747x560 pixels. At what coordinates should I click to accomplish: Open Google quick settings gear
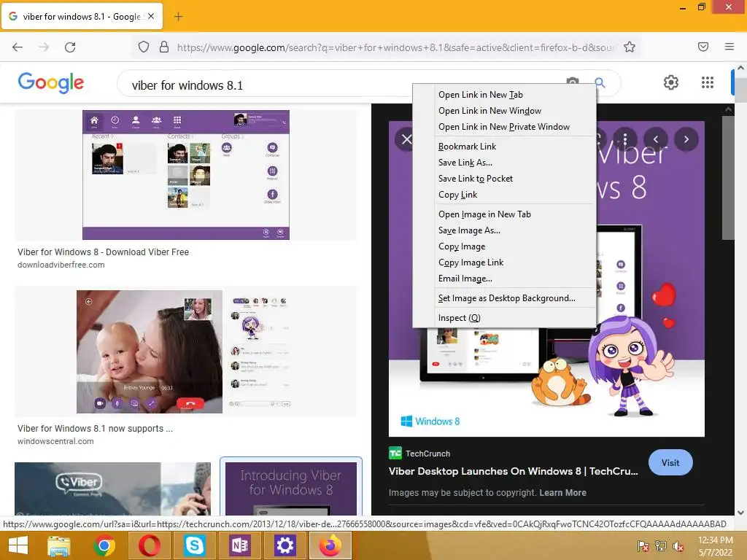point(671,82)
